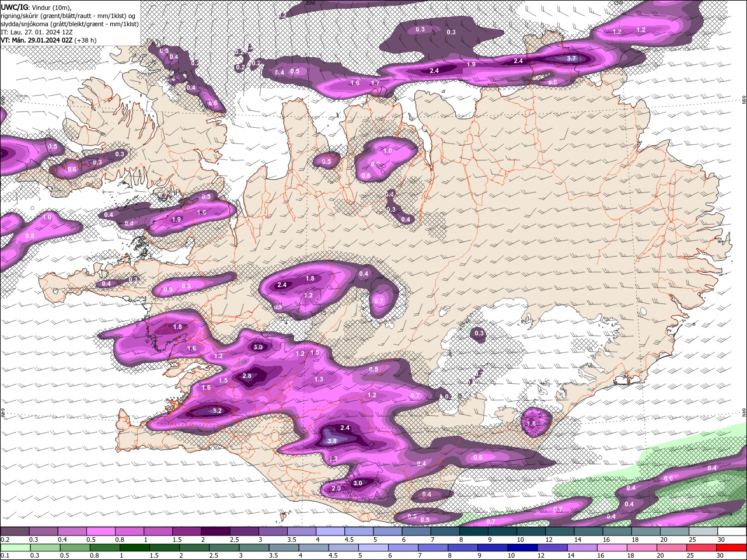Click the 2.5 label on the lower legend

pyautogui.click(x=214, y=556)
